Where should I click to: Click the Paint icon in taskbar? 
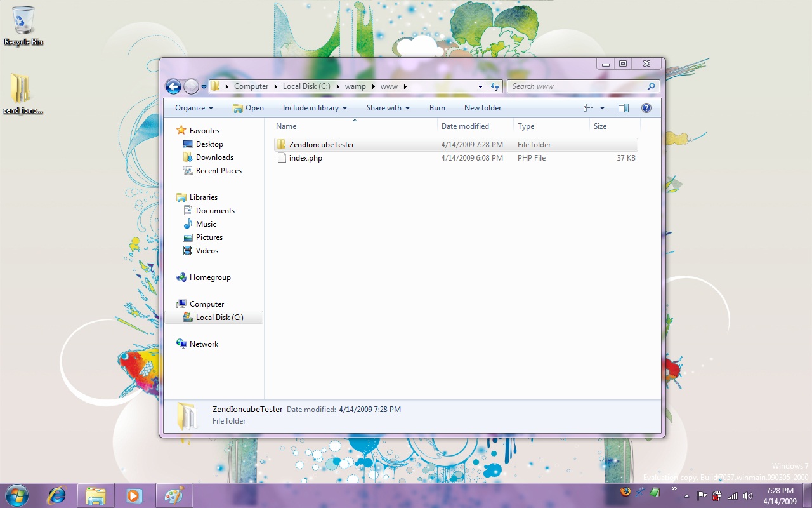click(x=173, y=495)
